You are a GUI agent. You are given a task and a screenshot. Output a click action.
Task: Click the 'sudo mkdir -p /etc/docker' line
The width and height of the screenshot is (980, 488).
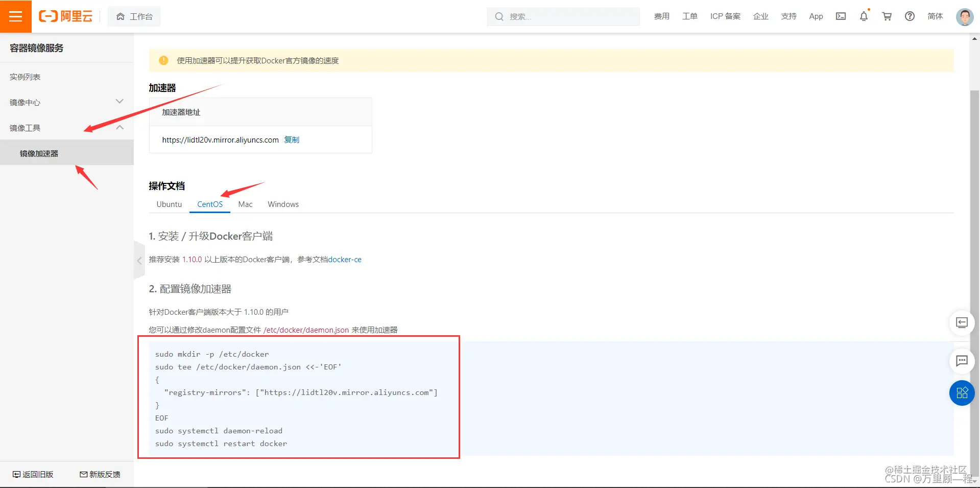click(x=212, y=354)
